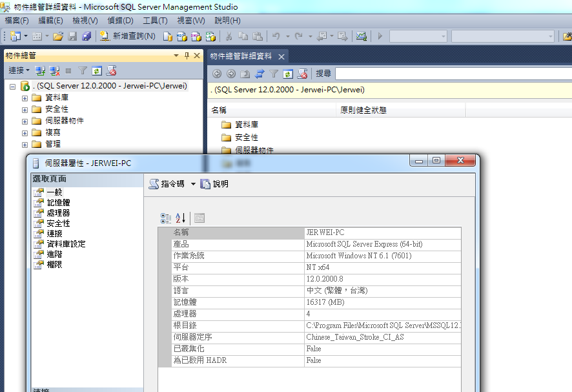Click the cut scissors icon in toolbar
Image resolution: width=572 pixels, height=392 pixels.
(x=229, y=36)
